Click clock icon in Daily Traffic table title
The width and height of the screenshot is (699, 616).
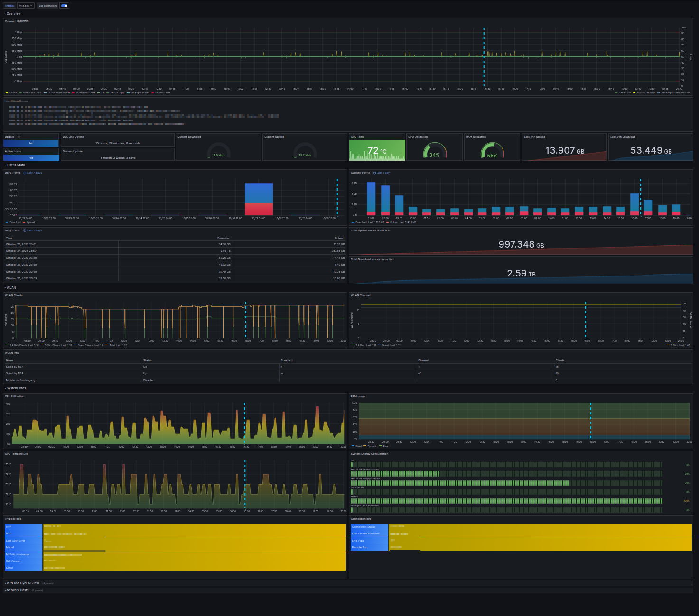point(25,230)
